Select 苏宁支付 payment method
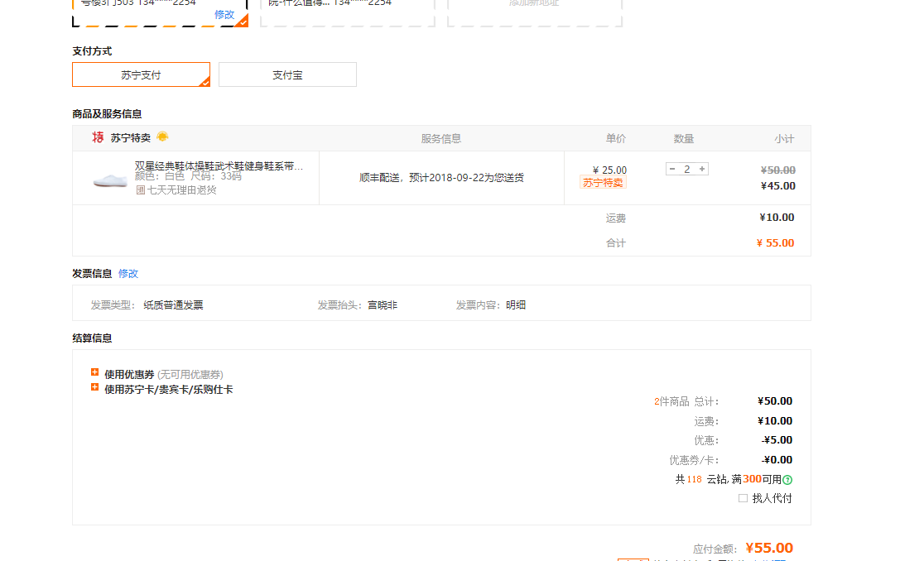Viewport: 924px width, 561px height. tap(141, 74)
